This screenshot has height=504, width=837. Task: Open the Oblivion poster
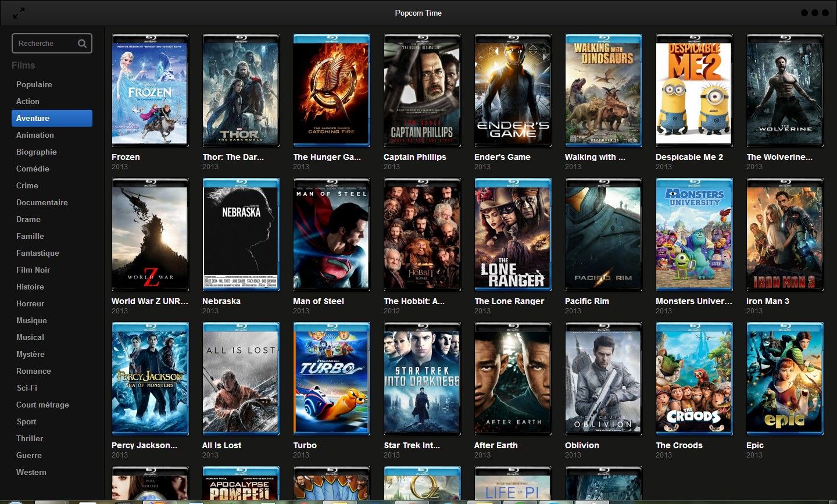[x=603, y=378]
